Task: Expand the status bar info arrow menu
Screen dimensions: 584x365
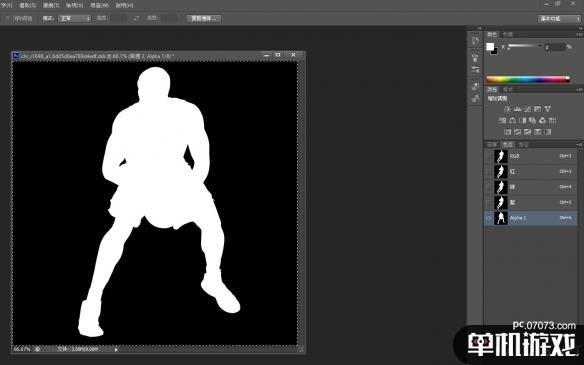Action: [x=116, y=349]
